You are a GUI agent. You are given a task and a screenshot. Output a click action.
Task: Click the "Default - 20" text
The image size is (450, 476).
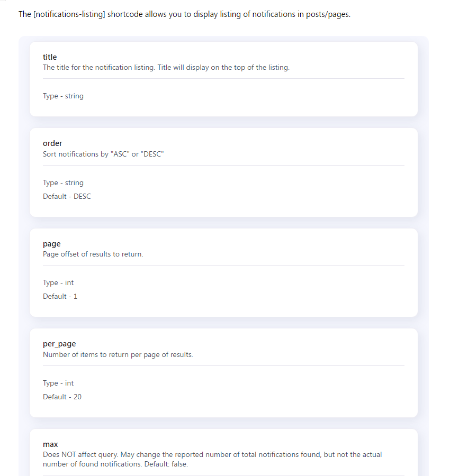(62, 397)
